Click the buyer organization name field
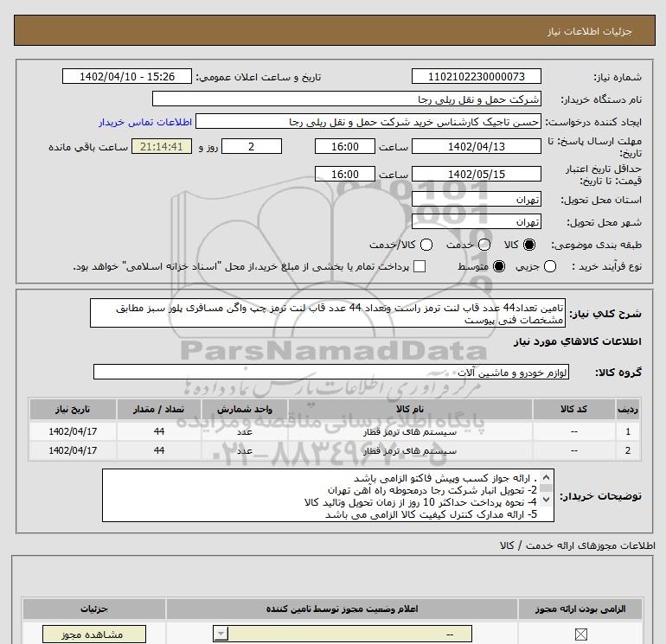 (x=347, y=99)
